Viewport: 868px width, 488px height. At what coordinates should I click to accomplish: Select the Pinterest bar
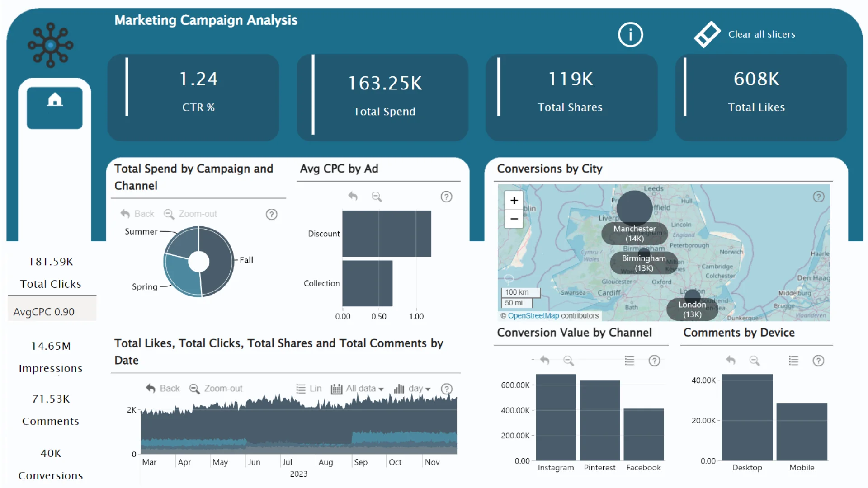(x=599, y=421)
